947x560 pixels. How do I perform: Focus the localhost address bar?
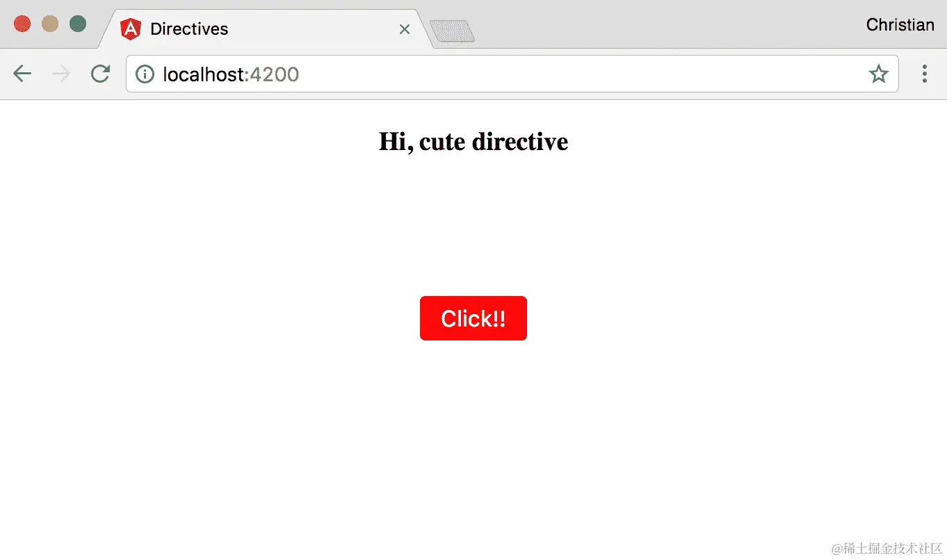[512, 74]
